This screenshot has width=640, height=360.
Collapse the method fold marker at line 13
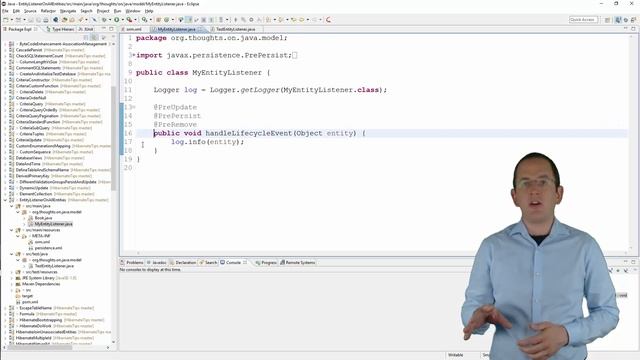point(133,107)
